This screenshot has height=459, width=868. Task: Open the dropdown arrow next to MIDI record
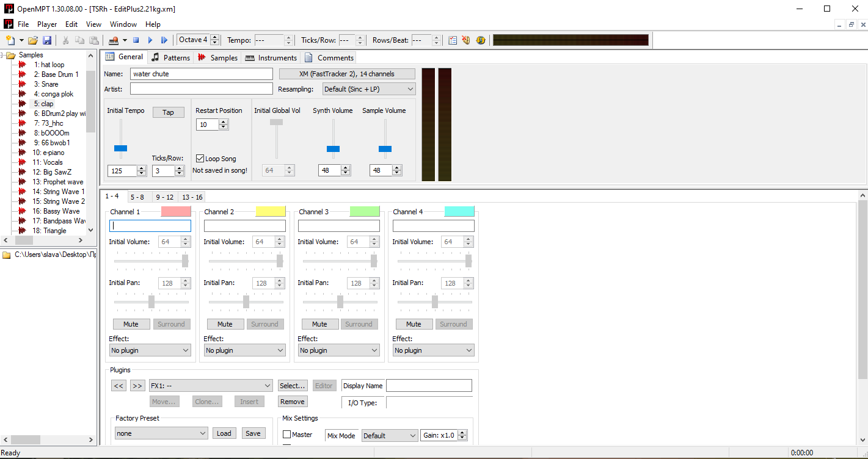(125, 40)
